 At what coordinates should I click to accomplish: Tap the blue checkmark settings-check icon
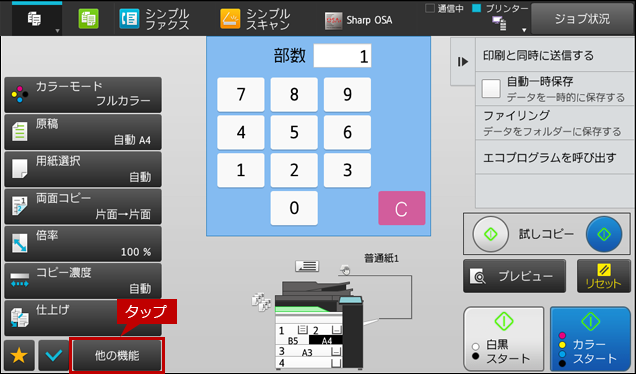coord(54,355)
